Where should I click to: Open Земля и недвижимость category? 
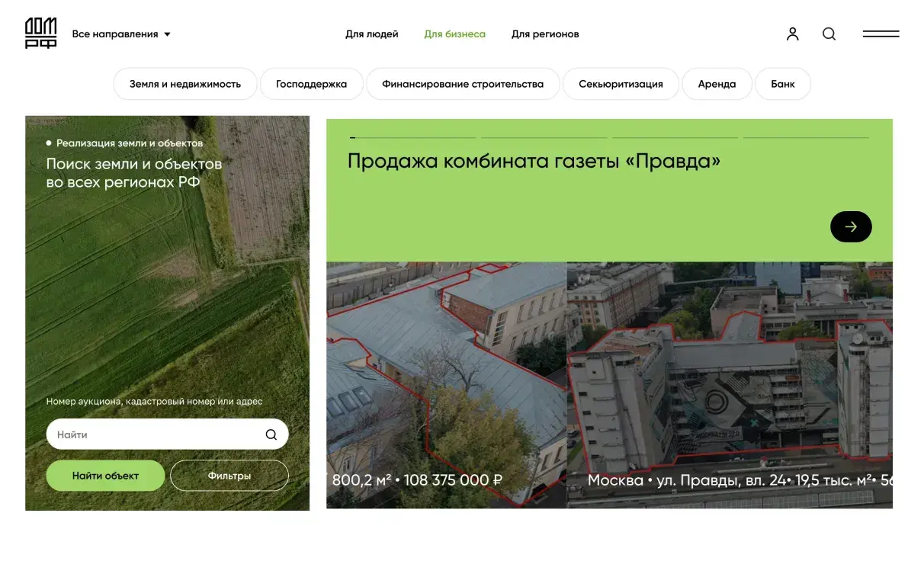[x=185, y=84]
